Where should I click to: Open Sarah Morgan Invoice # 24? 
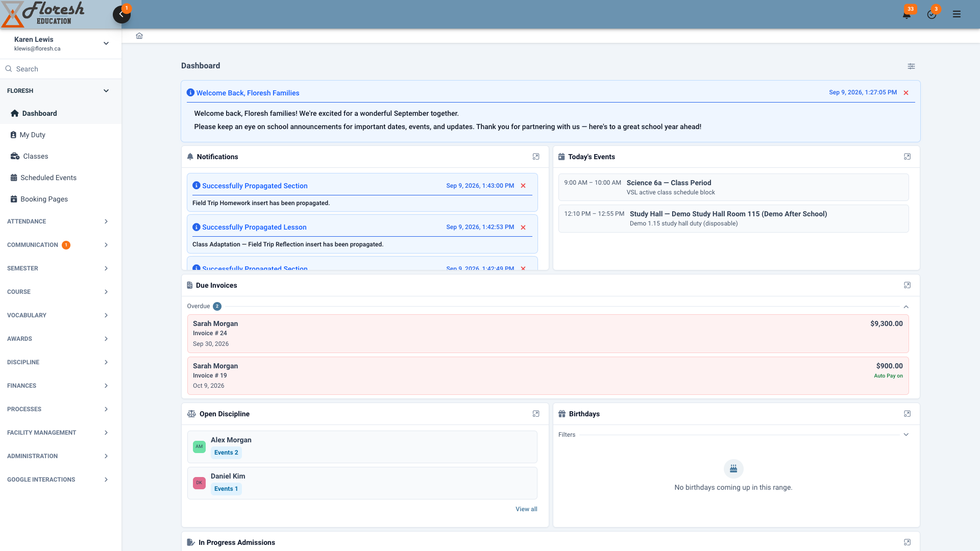click(548, 334)
